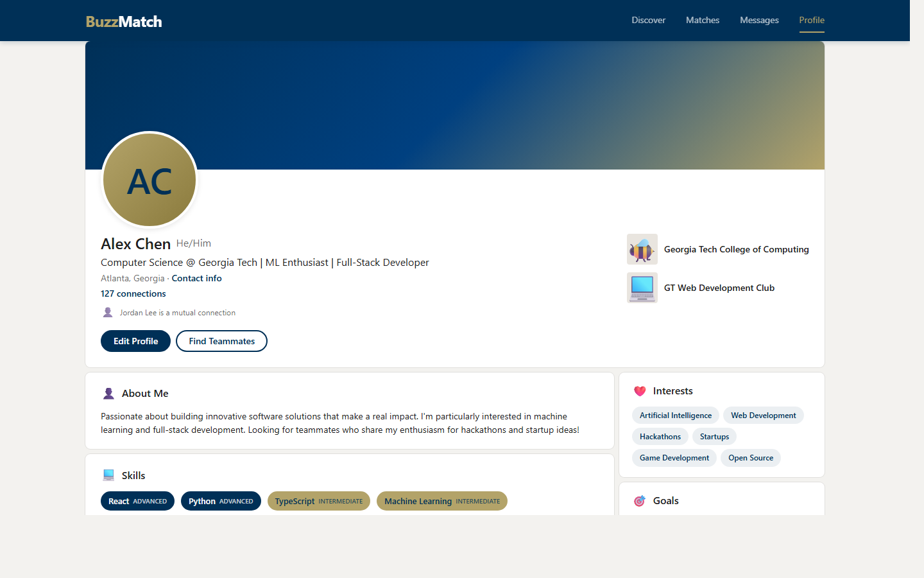924x578 pixels.
Task: Open GT Web Development Club
Action: tap(719, 288)
